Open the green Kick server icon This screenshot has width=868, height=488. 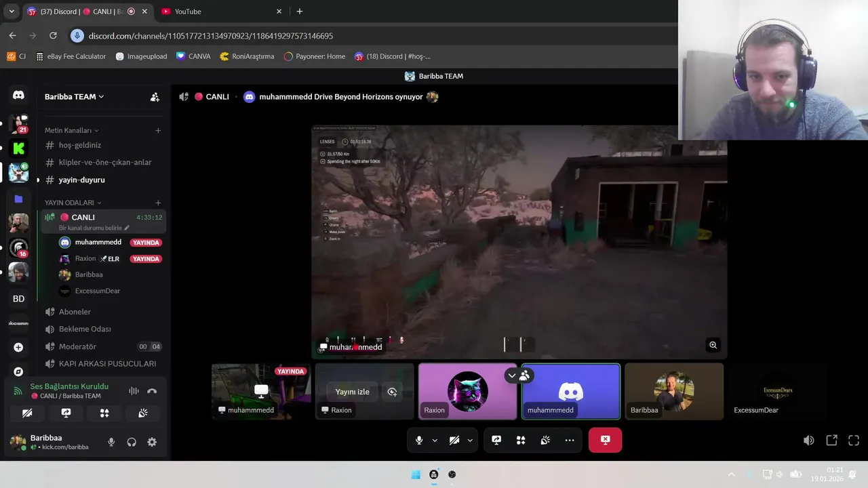(18, 148)
